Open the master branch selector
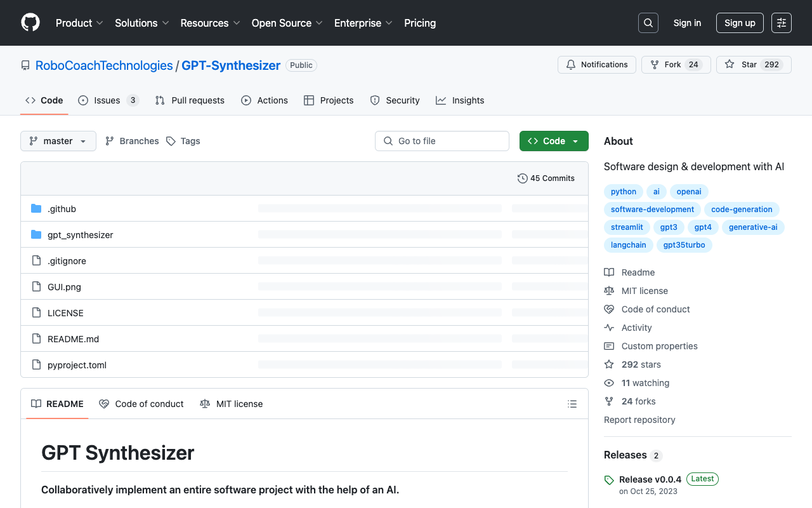The width and height of the screenshot is (812, 508). 58,141
